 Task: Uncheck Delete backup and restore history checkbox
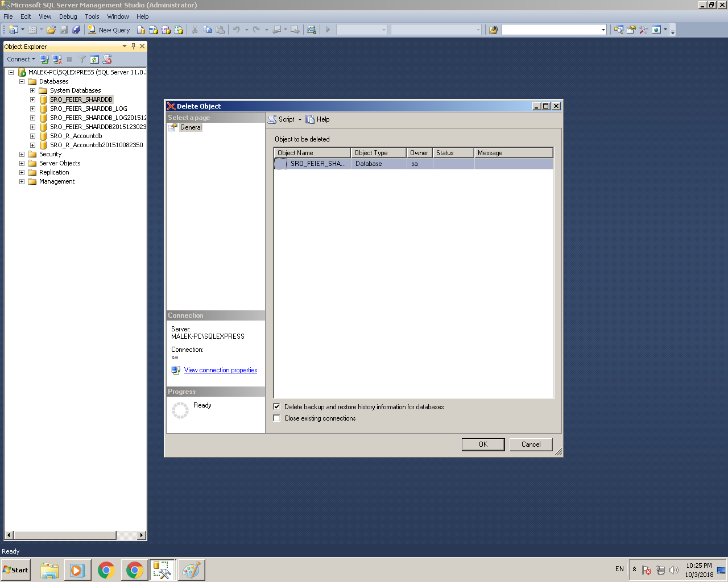(x=277, y=406)
